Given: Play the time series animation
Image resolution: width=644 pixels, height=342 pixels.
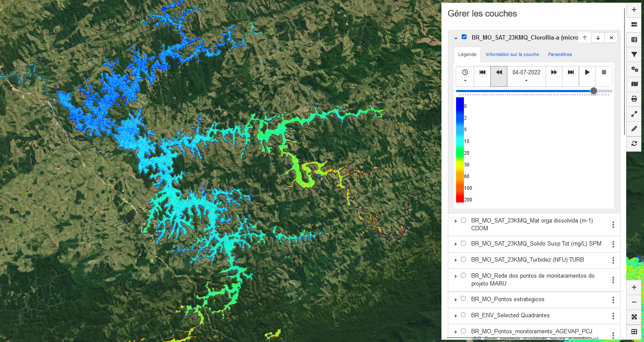Looking at the screenshot, I should [x=587, y=72].
